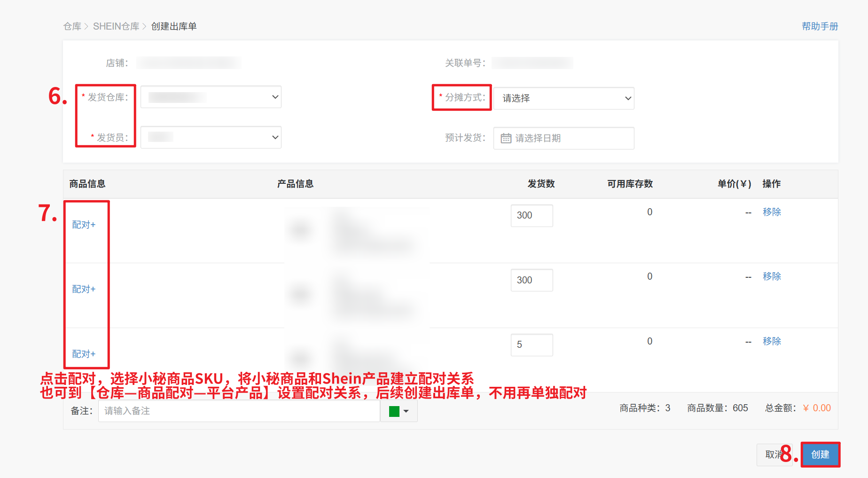Click the 取消 cancel button
Image resolution: width=868 pixels, height=478 pixels.
[x=771, y=454]
